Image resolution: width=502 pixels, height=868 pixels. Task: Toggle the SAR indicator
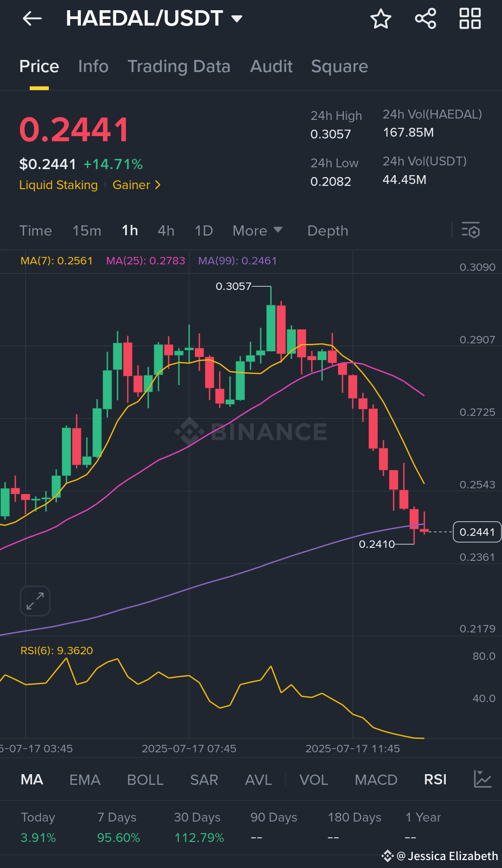tap(204, 779)
